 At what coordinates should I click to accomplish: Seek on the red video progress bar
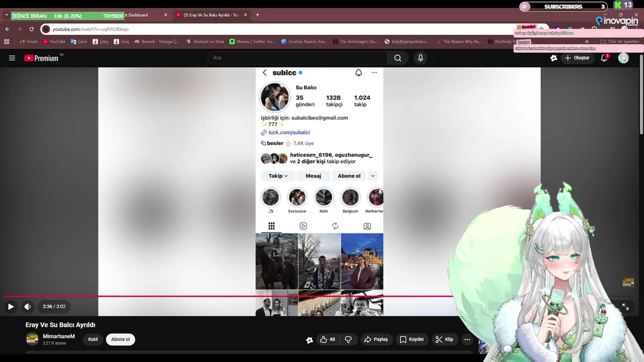click(x=228, y=296)
